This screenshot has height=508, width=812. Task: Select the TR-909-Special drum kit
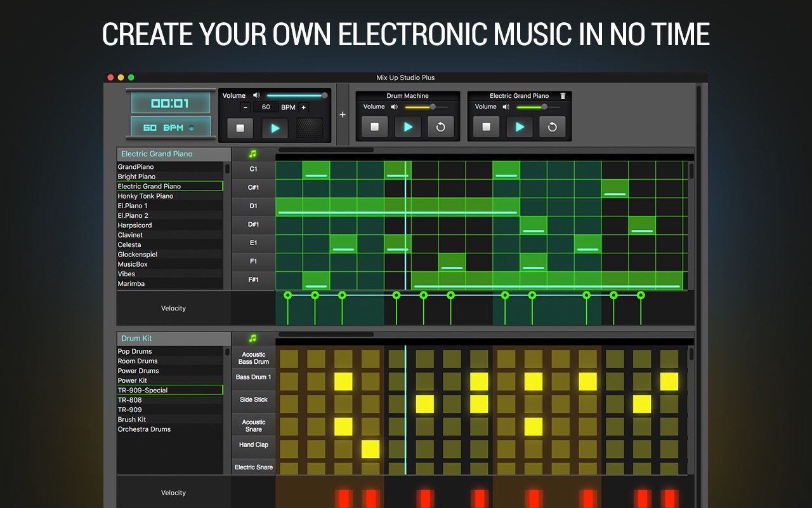[x=169, y=390]
